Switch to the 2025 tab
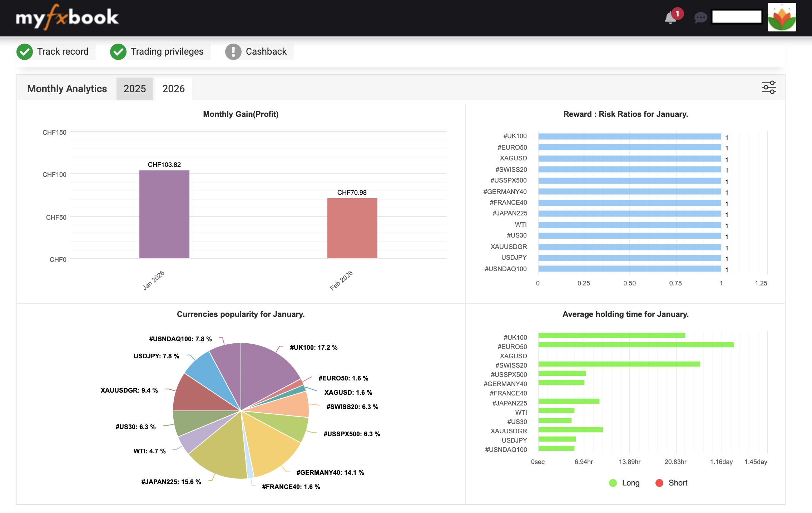This screenshot has width=812, height=513. pyautogui.click(x=135, y=89)
